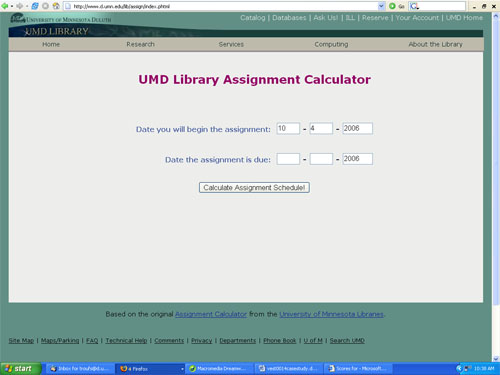This screenshot has height=375, width=500.
Task: Open the Departments footer link
Action: pos(238,340)
